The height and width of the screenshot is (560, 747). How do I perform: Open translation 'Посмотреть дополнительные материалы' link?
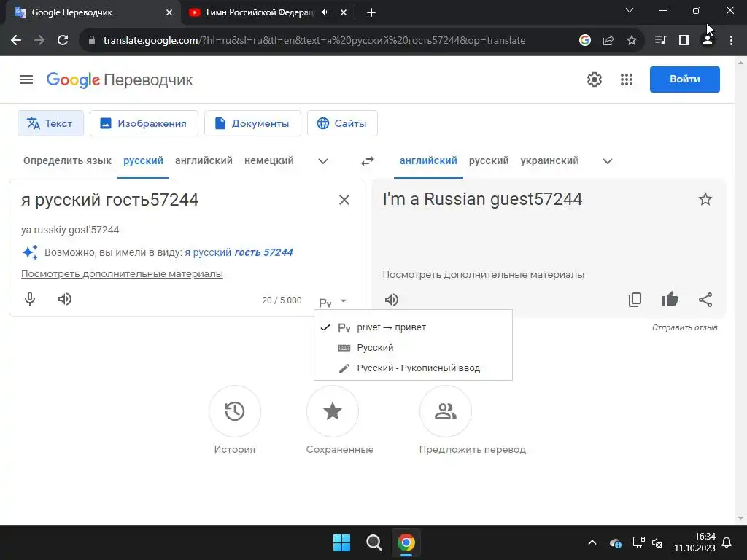[x=483, y=275]
